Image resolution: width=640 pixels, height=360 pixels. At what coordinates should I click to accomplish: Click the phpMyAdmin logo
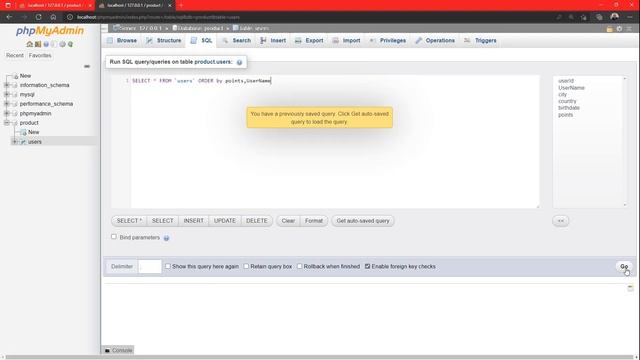(x=50, y=31)
